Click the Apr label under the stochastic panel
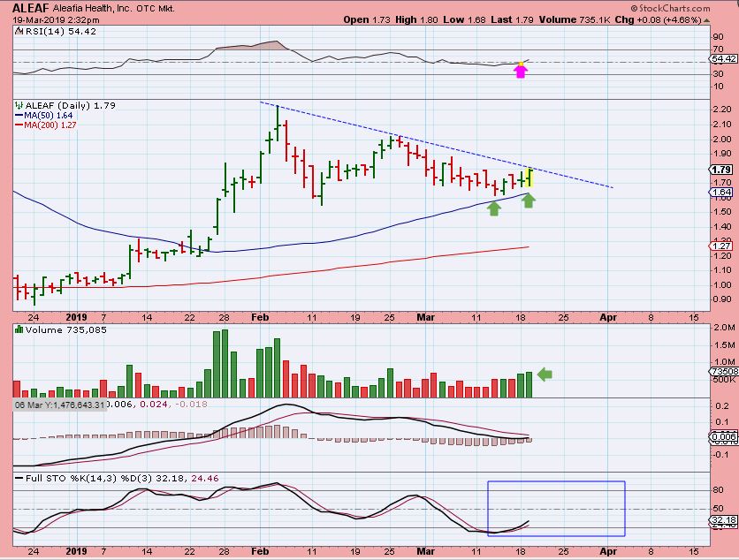Screen dimensions: 739x560 coord(608,551)
